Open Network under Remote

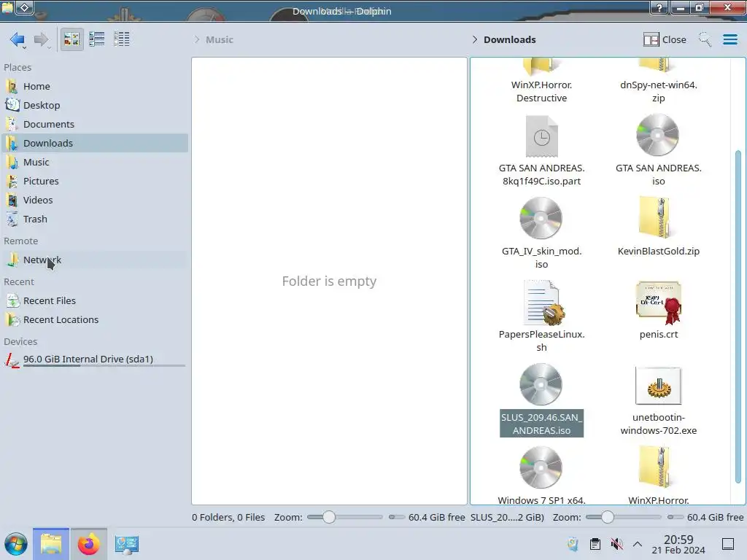[x=95, y=260]
